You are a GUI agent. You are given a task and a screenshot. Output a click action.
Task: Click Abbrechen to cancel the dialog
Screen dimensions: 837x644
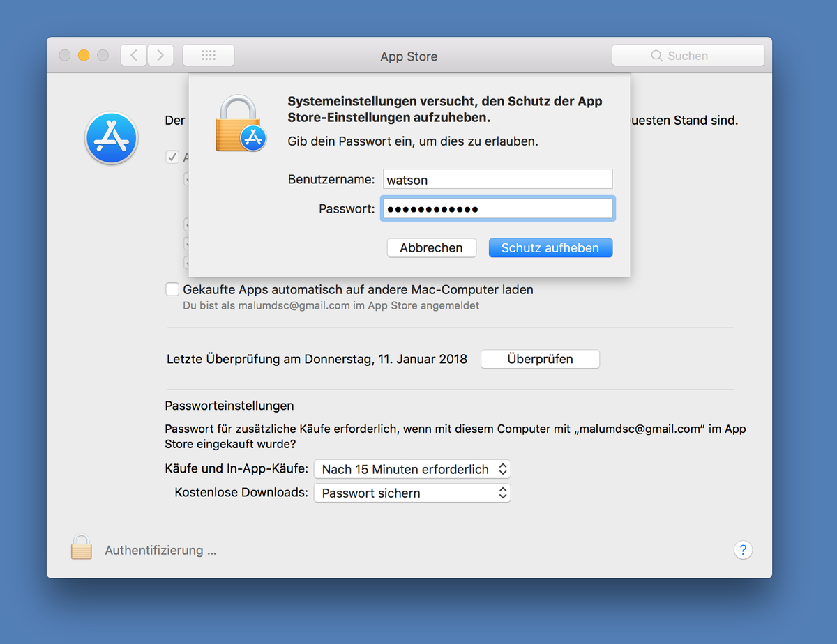click(431, 248)
